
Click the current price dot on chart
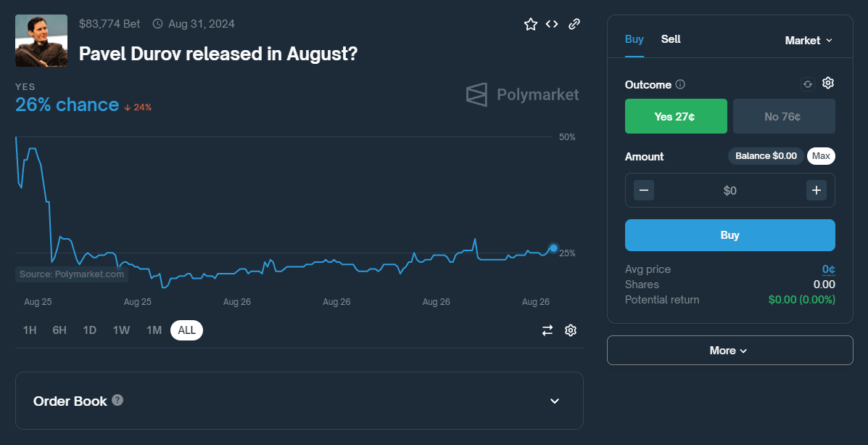553,248
